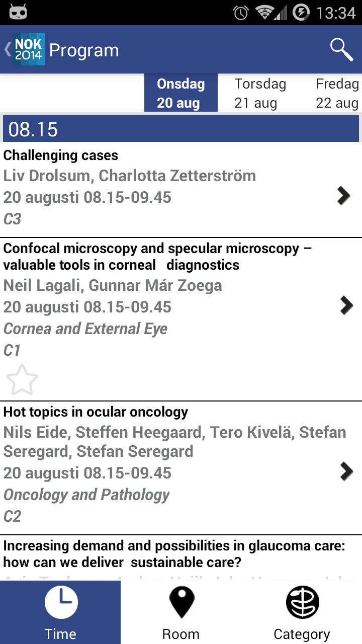Tap the location pin Room icon
The image size is (362, 644).
[x=181, y=602]
